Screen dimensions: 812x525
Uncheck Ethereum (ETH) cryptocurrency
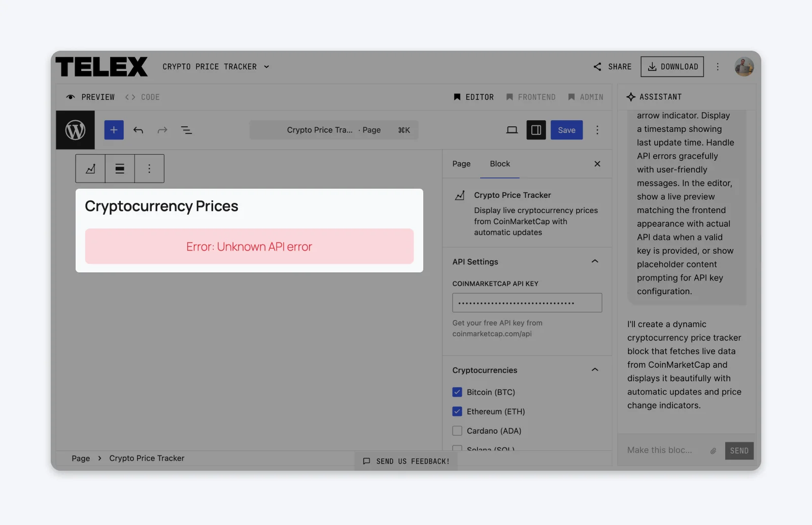(457, 411)
